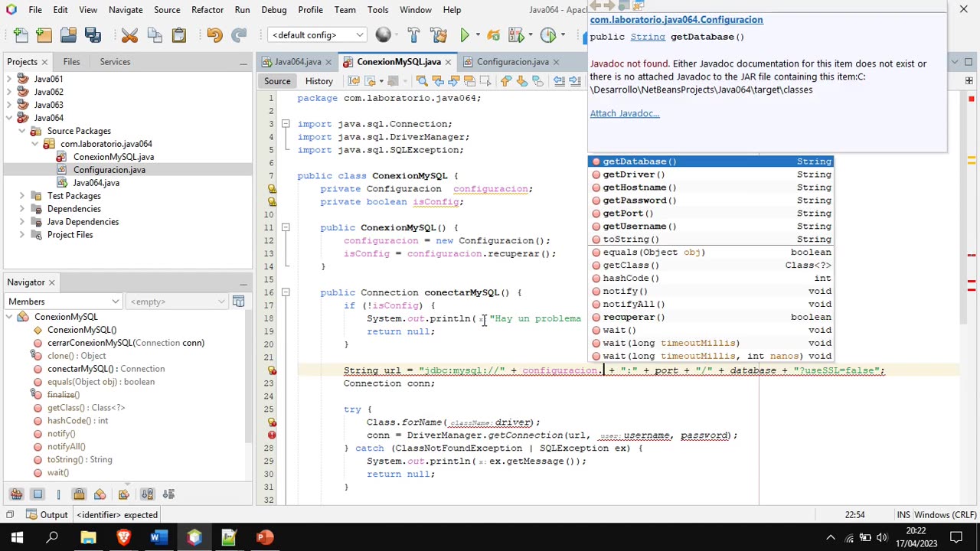Toggle Sort by Source in Navigator
Image resolution: width=980 pixels, height=551 pixels.
(x=169, y=494)
